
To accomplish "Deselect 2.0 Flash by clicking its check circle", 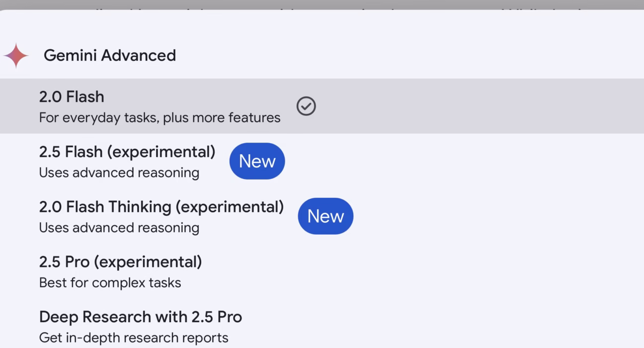I will [306, 106].
